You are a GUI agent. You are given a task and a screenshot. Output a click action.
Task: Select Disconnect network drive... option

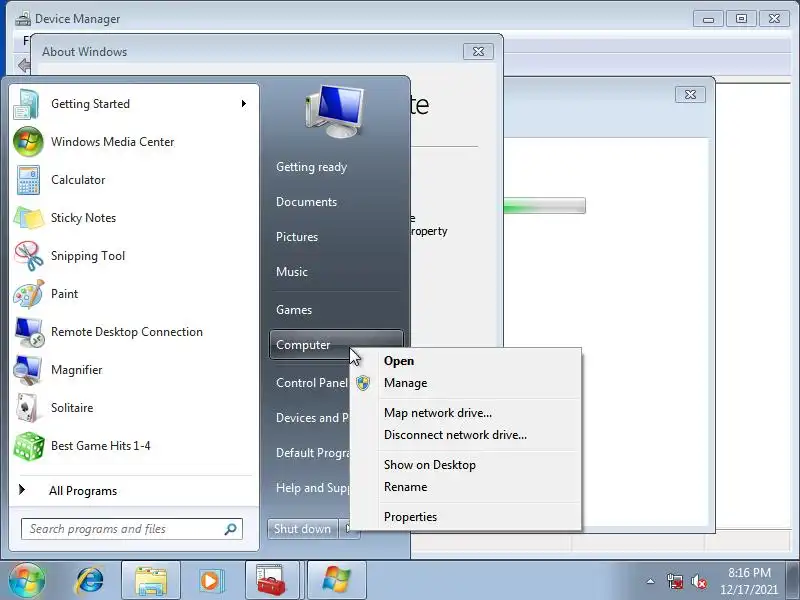pyautogui.click(x=455, y=435)
